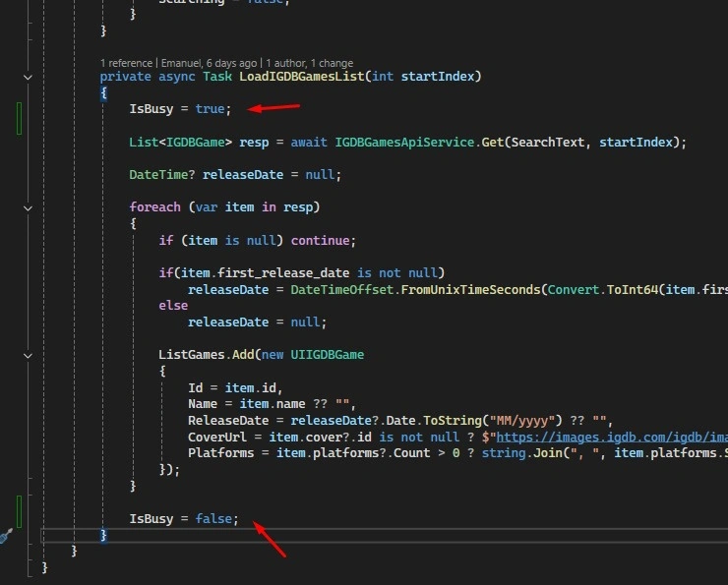Click the first_release_date property
This screenshot has width=728, height=585.
coord(283,272)
